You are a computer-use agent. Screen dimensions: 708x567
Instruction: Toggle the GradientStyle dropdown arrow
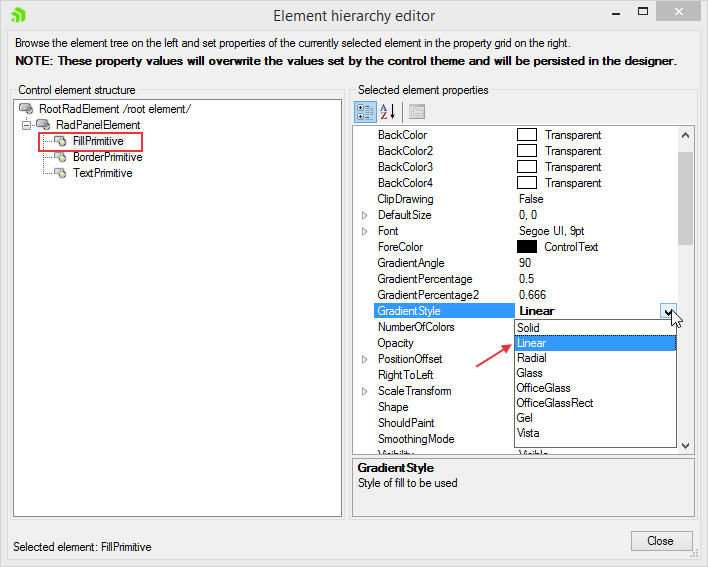pos(668,311)
